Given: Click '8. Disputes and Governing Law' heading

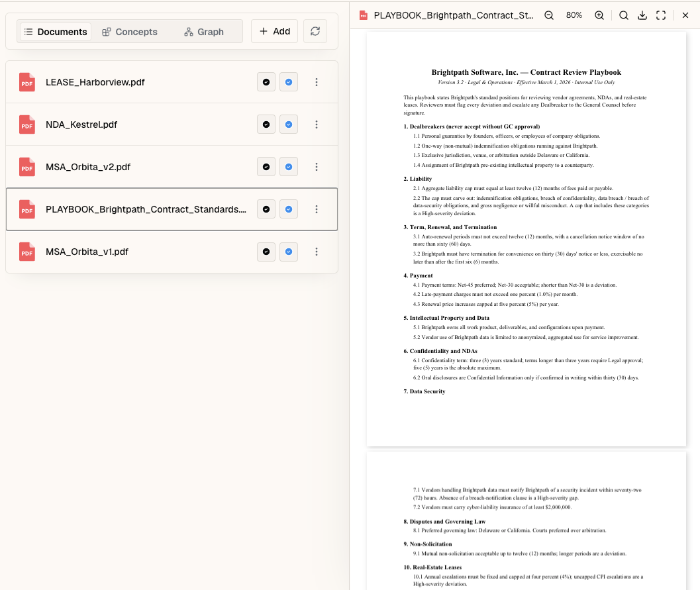Looking at the screenshot, I should point(444,521).
